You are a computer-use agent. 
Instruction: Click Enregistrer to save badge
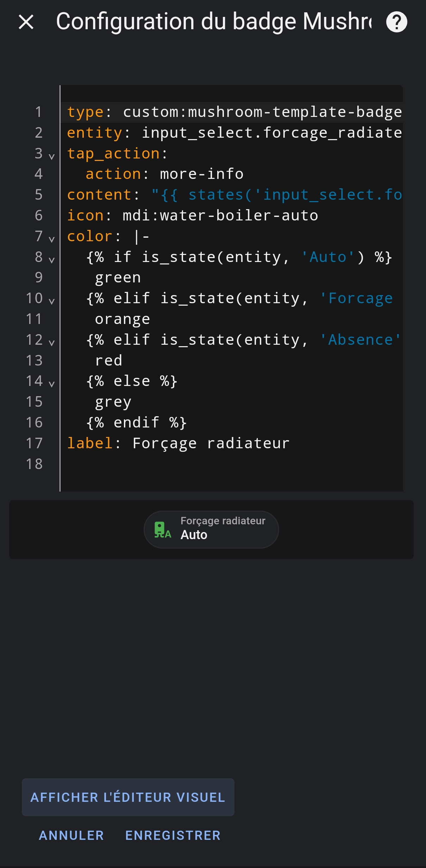click(173, 835)
